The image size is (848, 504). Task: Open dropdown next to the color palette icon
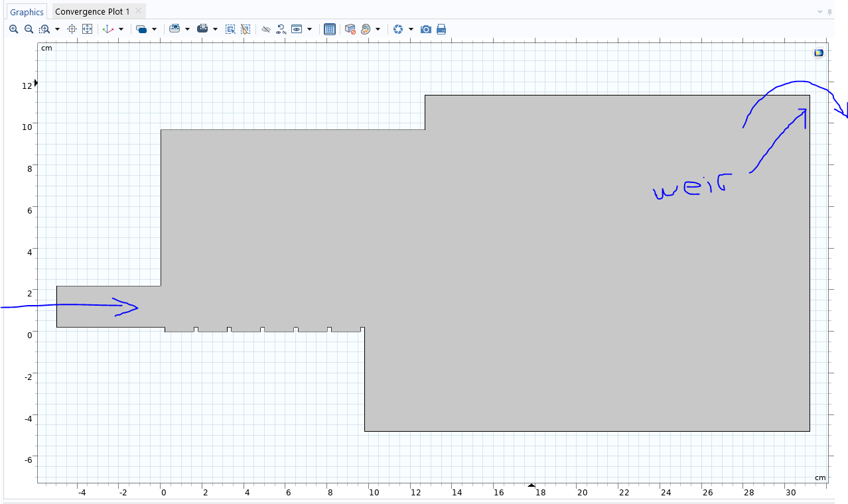[378, 29]
